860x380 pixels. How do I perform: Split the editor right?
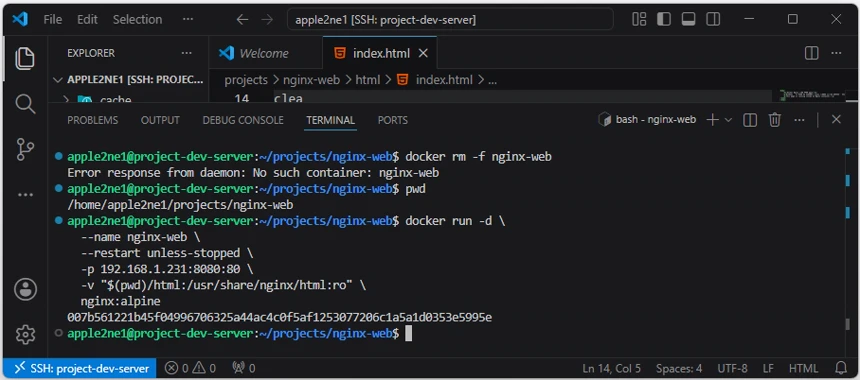click(x=811, y=53)
